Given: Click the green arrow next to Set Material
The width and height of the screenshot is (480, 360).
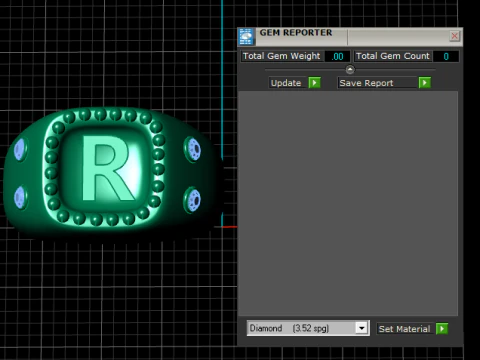Looking at the screenshot, I should coord(442,329).
